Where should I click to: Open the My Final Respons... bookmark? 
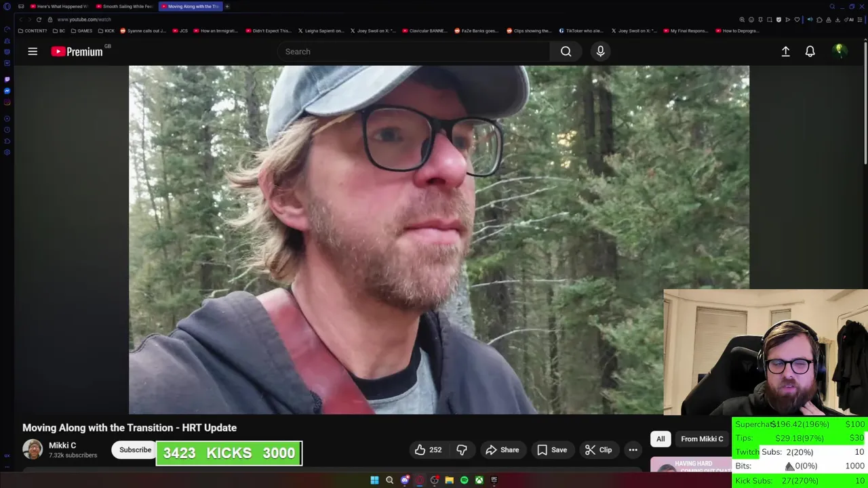click(686, 30)
